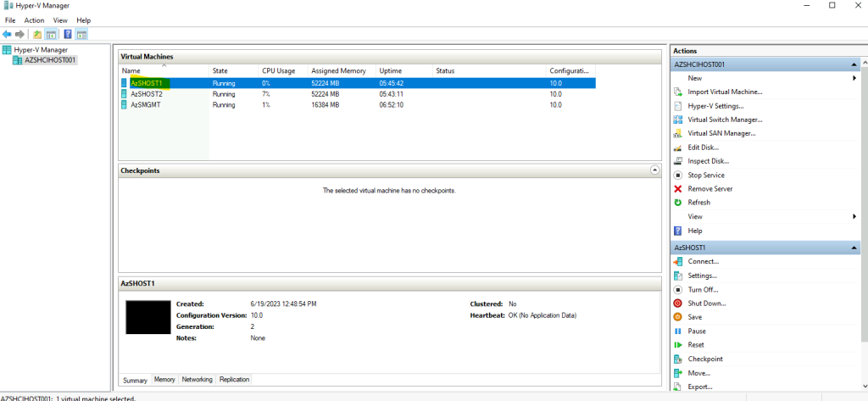868x401 pixels.
Task: Sort by the CPU Usage column header
Action: 283,71
